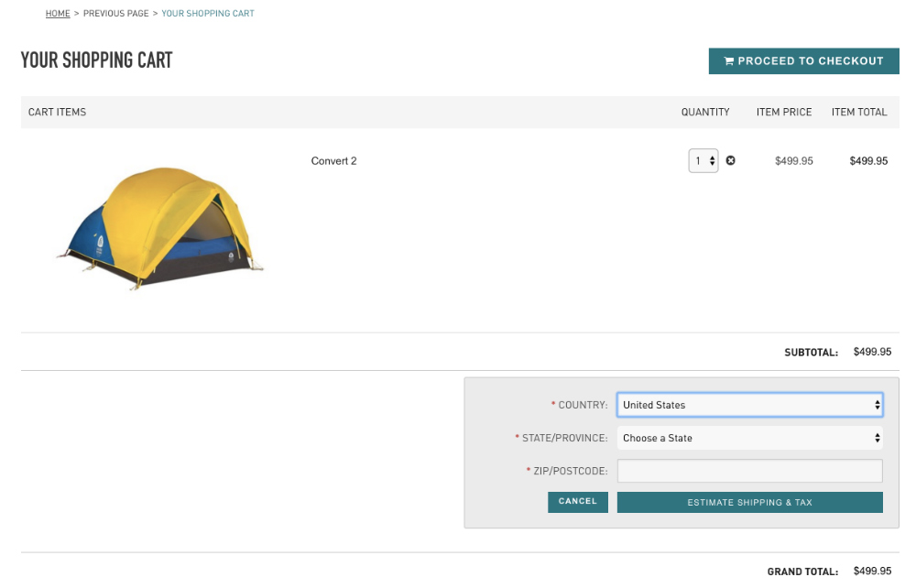Open the quantity selector for Convert 2
The height and width of the screenshot is (588, 916).
point(703,161)
